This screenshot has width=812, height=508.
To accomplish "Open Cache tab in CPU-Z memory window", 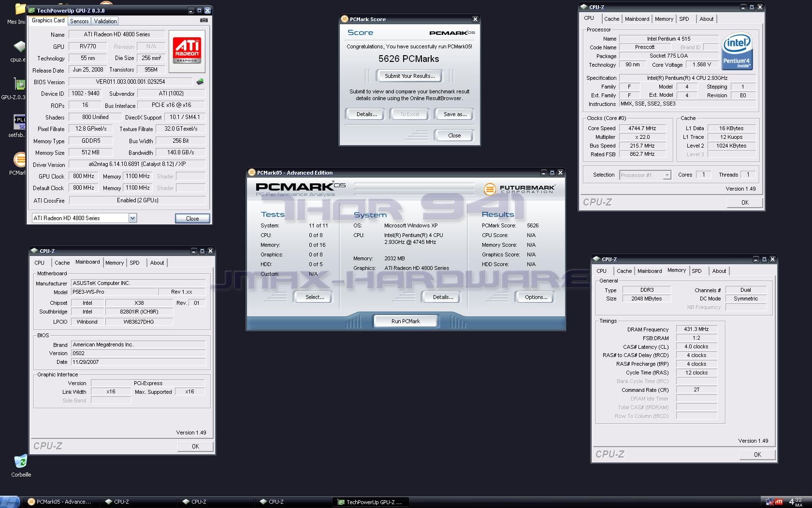I will pyautogui.click(x=624, y=271).
